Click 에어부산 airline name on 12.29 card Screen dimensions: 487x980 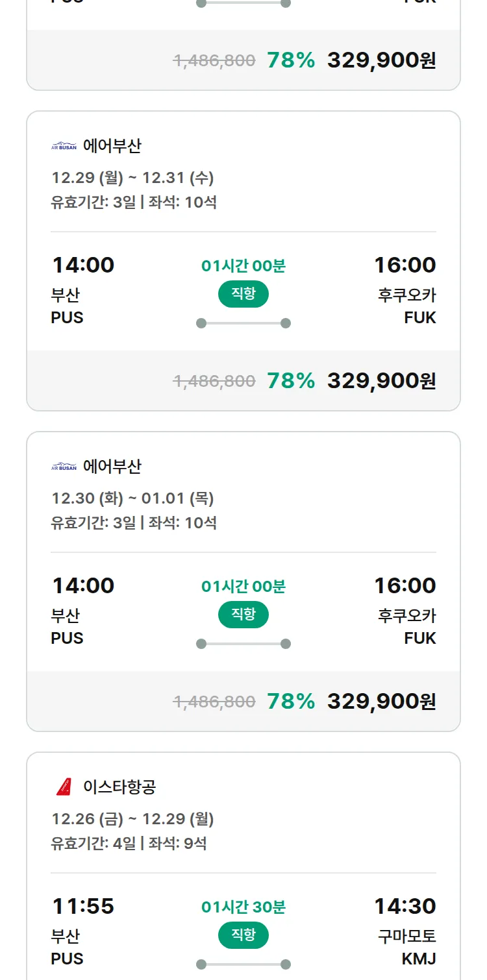(112, 147)
